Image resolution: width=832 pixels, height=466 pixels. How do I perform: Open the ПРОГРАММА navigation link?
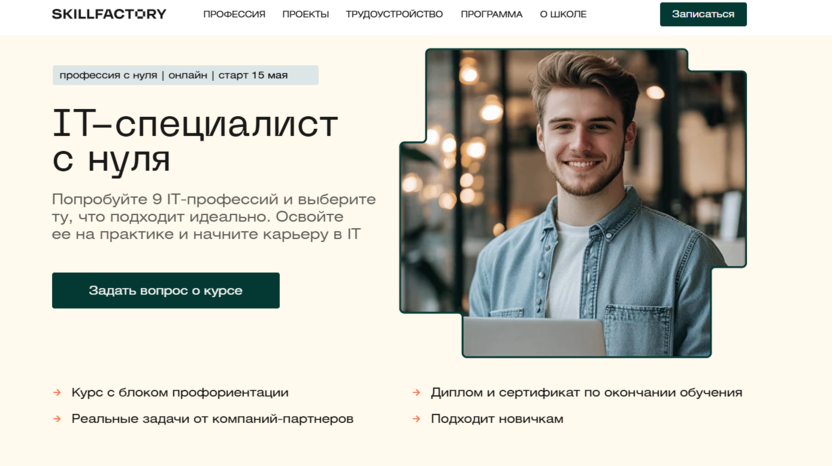point(491,14)
